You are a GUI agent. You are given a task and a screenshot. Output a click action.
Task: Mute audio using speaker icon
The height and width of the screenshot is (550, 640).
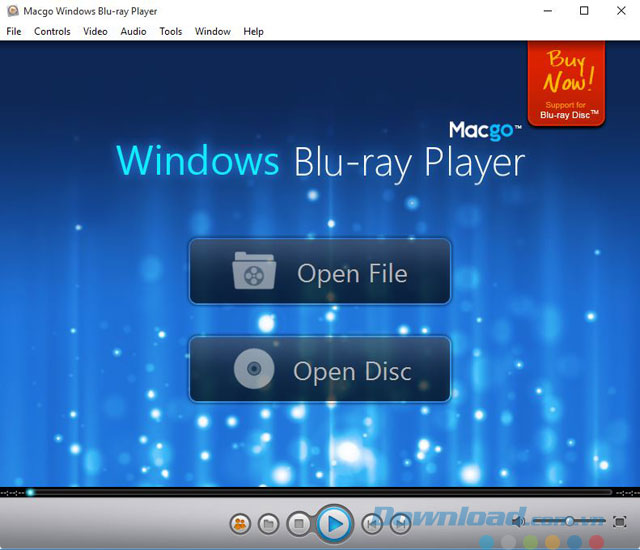coord(519,521)
